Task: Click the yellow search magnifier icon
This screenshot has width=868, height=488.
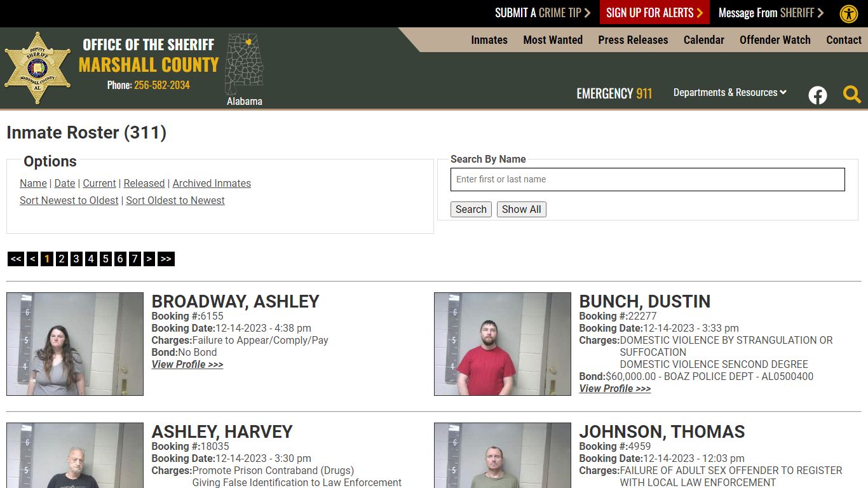Action: pyautogui.click(x=852, y=95)
